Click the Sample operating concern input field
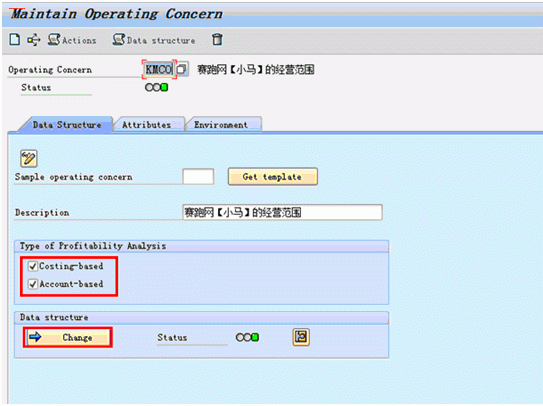Screen dimensions: 543x406 [x=198, y=177]
